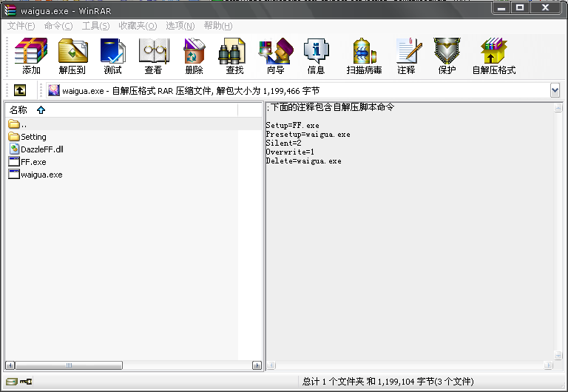
Task: Click the file list horizontal scrollbar thumb
Action: pos(69,365)
